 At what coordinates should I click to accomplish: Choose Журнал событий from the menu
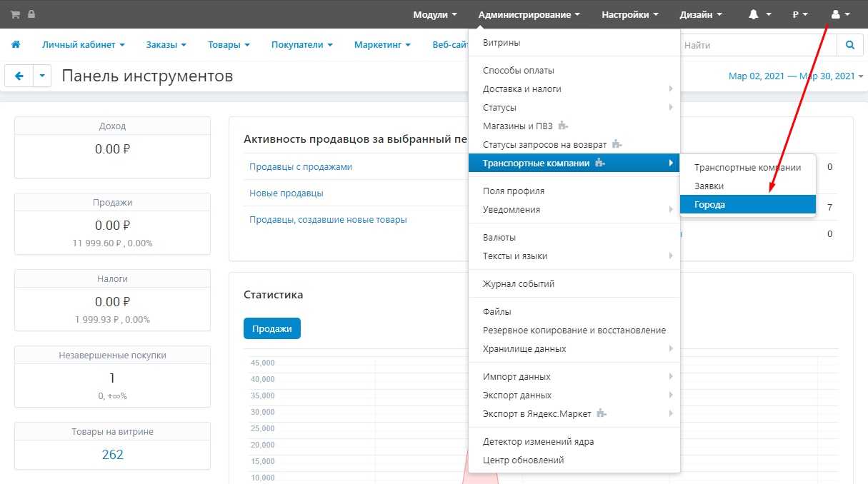[519, 283]
